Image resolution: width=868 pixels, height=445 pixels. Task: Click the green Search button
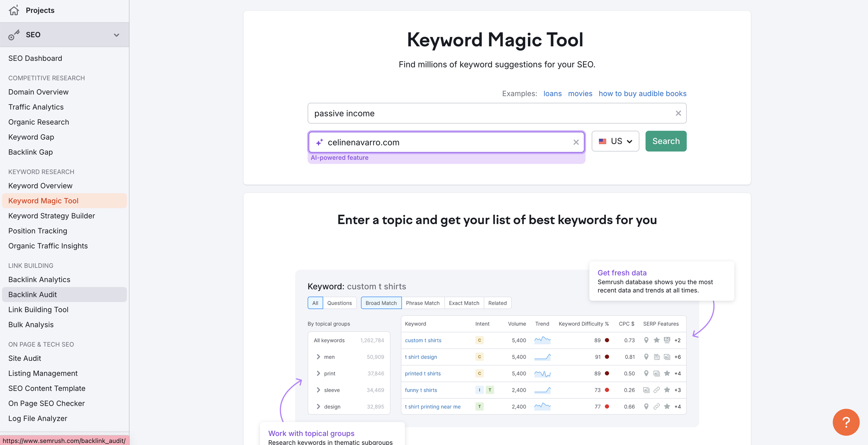pos(665,141)
